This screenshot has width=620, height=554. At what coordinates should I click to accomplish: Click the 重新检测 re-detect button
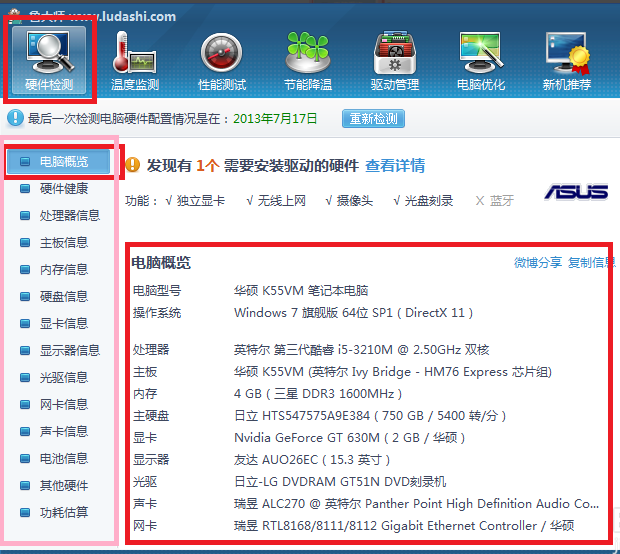tap(373, 119)
